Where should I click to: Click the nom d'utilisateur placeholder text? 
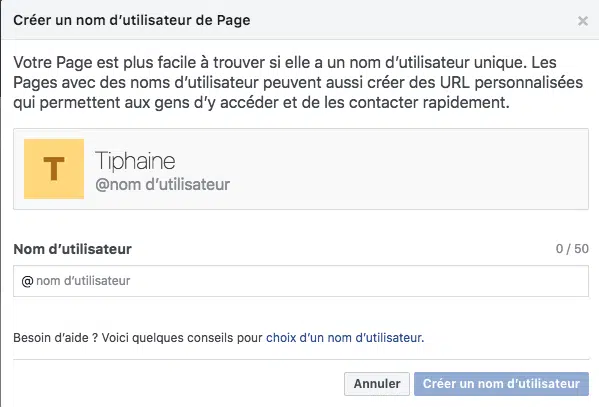coord(83,281)
